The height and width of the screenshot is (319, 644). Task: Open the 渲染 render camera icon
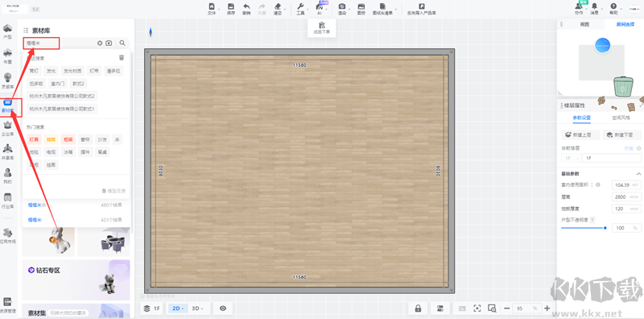coord(341,6)
